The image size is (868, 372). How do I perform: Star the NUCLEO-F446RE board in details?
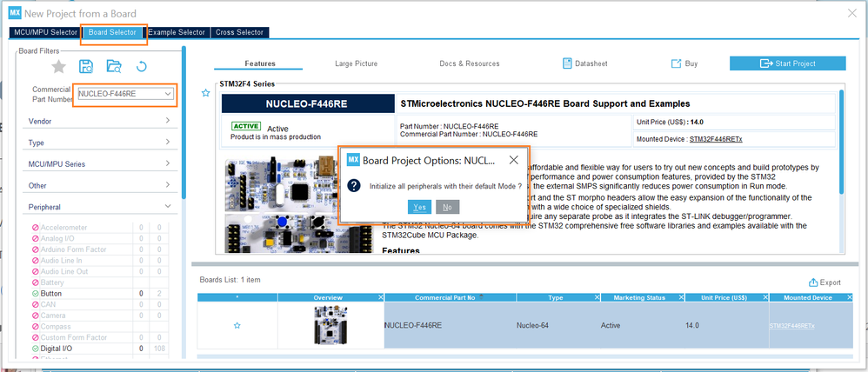[x=206, y=93]
